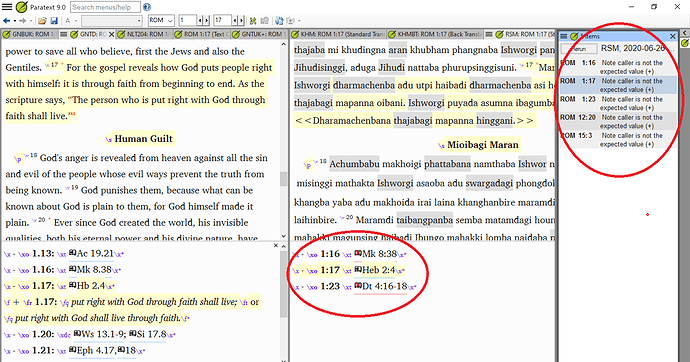The image size is (690, 362).
Task: Click the 'Mioibagi Maran' section heading
Action: [x=482, y=145]
